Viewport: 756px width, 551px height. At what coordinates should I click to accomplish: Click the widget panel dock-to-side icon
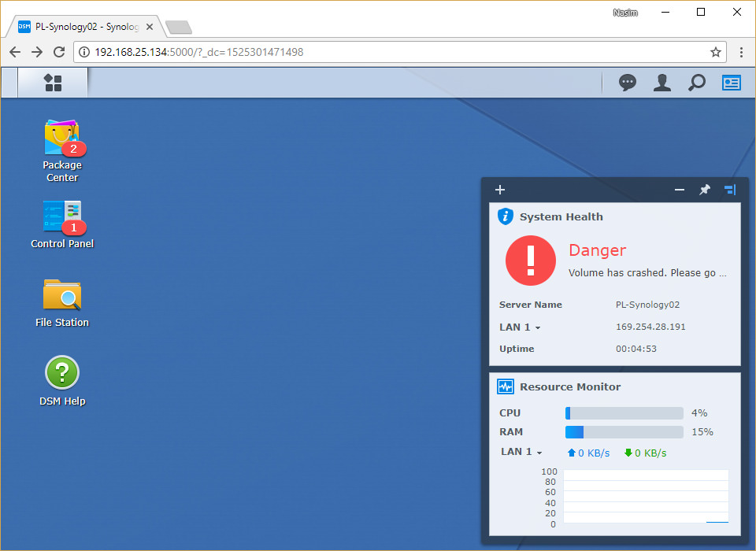(x=730, y=190)
